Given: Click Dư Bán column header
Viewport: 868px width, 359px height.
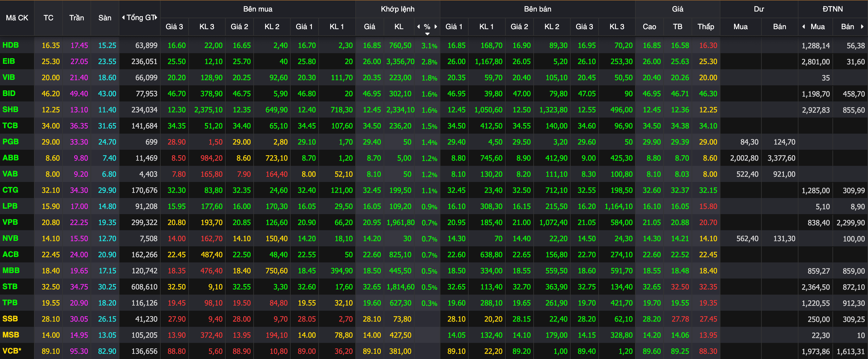Looking at the screenshot, I should [779, 27].
